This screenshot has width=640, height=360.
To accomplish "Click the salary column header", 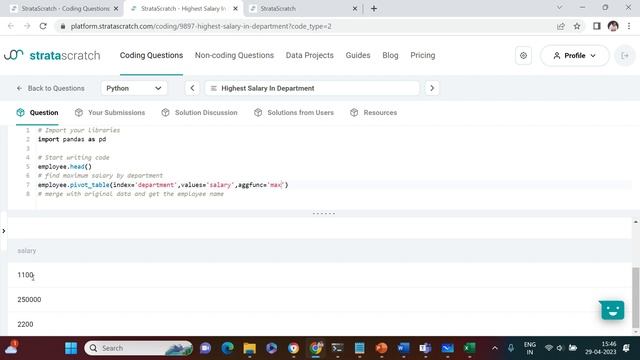I will [27, 251].
